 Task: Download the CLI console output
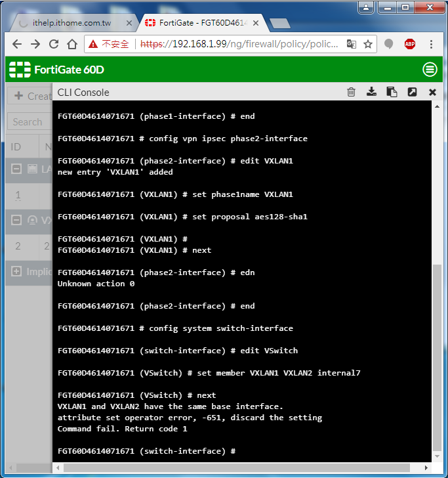coord(371,92)
